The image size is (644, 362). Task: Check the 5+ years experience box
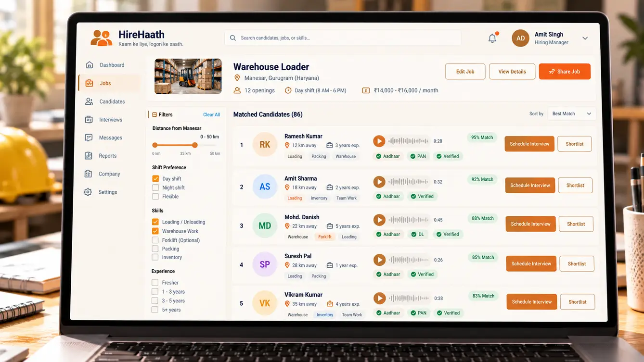pos(155,310)
